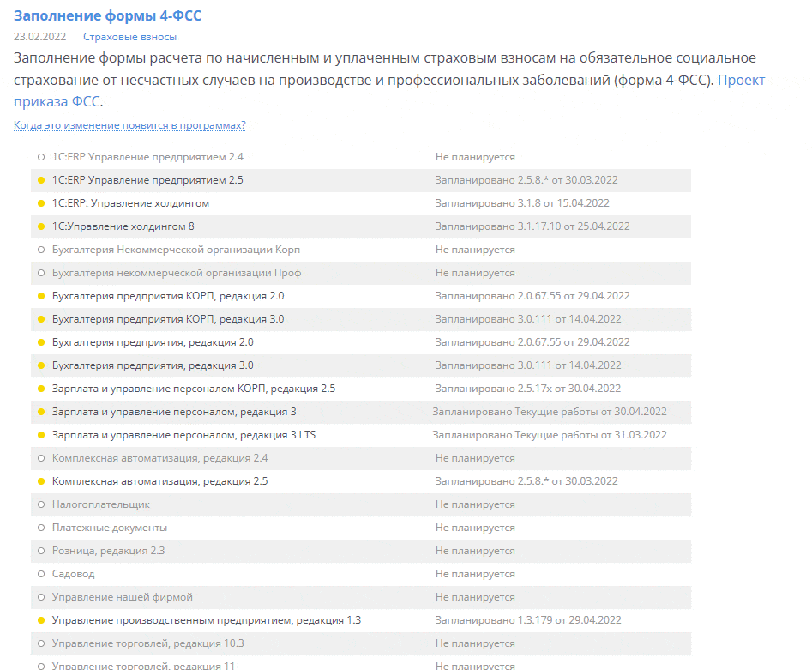Click bullet for 'Налогоплательщик'
The width and height of the screenshot is (812, 670).
point(41,504)
